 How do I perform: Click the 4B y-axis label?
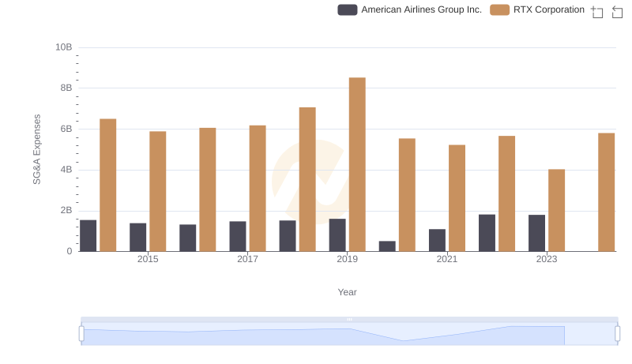click(66, 170)
